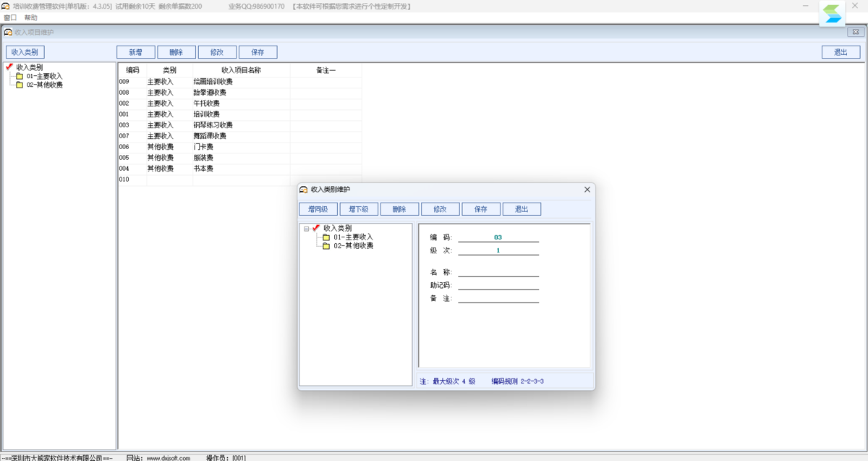Screen dimensions: 868x461
Task: Click the 收入项目名称 column header
Action: (241, 70)
